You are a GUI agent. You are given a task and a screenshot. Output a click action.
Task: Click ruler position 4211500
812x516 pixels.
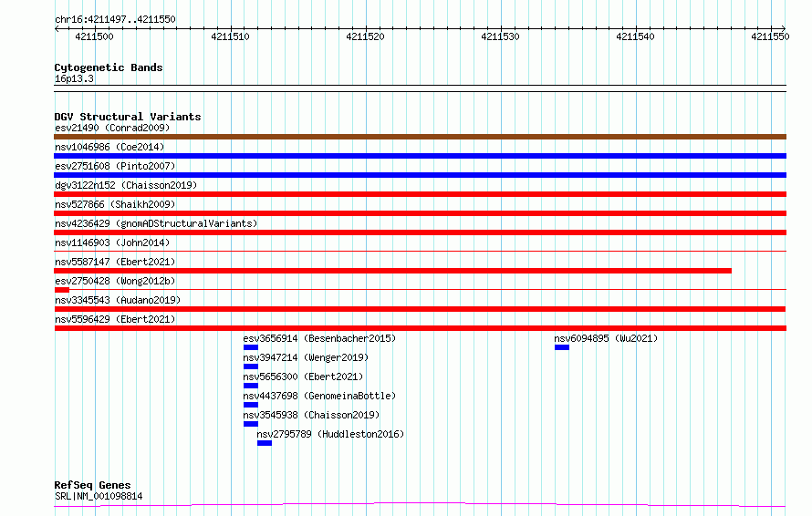point(94,36)
